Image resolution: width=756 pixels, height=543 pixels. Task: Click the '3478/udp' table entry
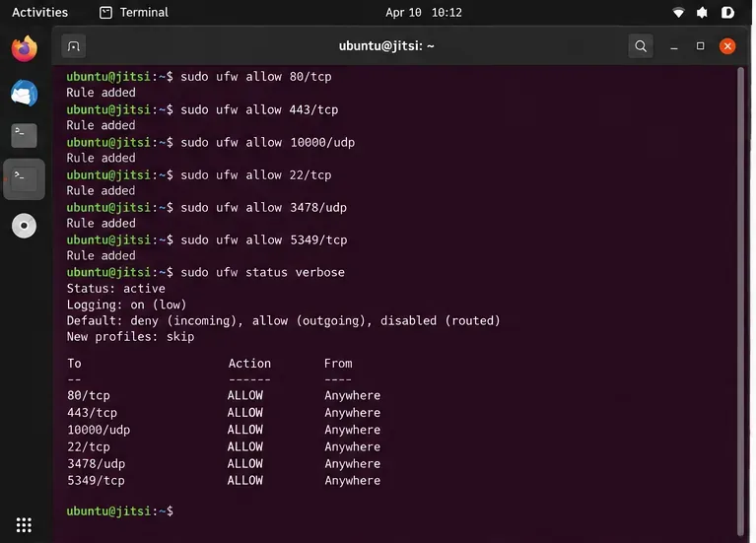pos(96,464)
